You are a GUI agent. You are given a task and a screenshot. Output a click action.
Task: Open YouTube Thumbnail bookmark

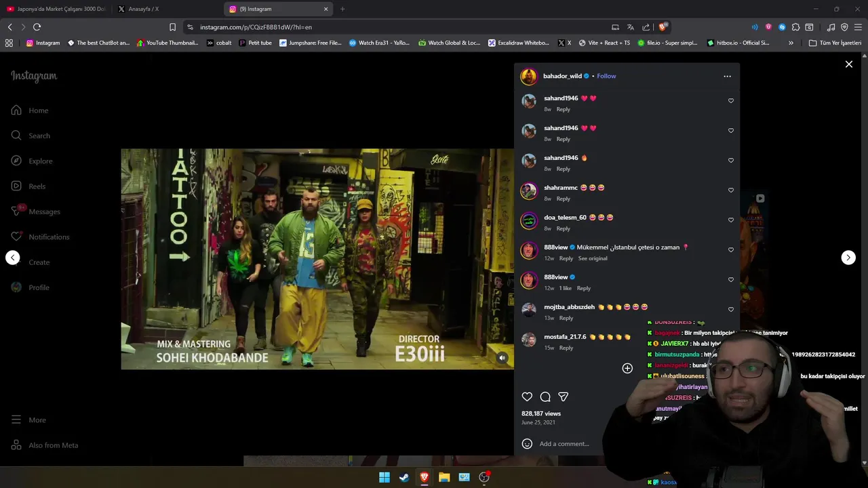tap(167, 43)
